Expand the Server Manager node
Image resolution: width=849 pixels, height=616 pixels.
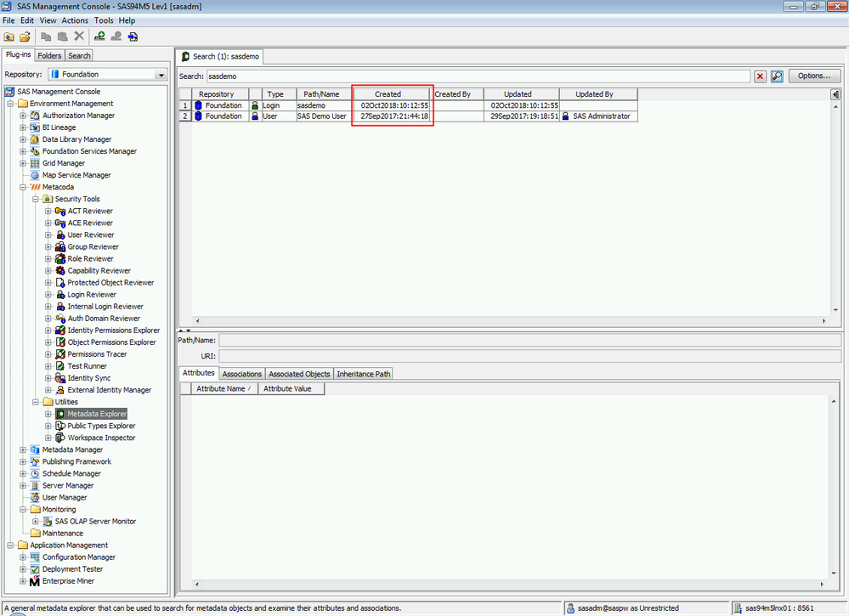pyautogui.click(x=23, y=485)
